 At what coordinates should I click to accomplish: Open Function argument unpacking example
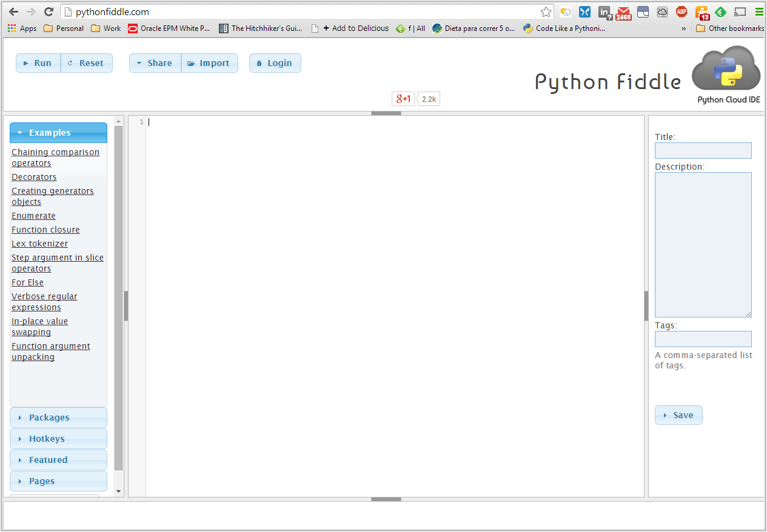click(x=51, y=351)
